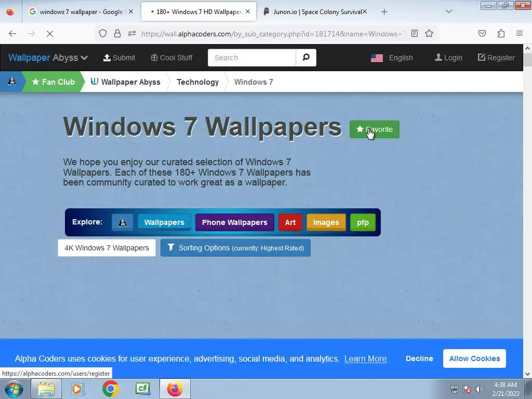Click the taskbar clock showing 4:38 AM
This screenshot has width=532, height=399.
(x=506, y=389)
